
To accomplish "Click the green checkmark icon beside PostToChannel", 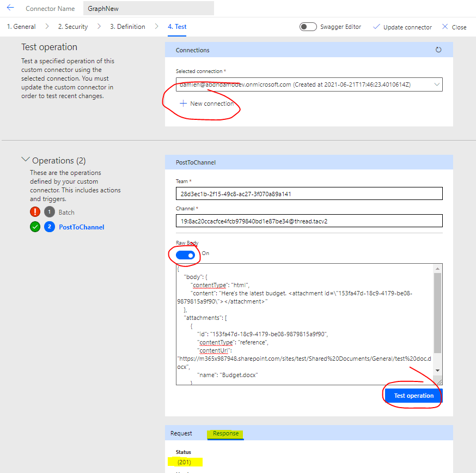I will [35, 227].
